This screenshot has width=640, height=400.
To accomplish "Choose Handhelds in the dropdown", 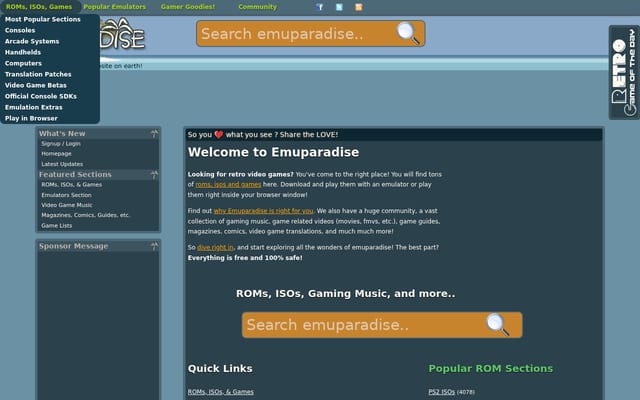I will point(23,52).
